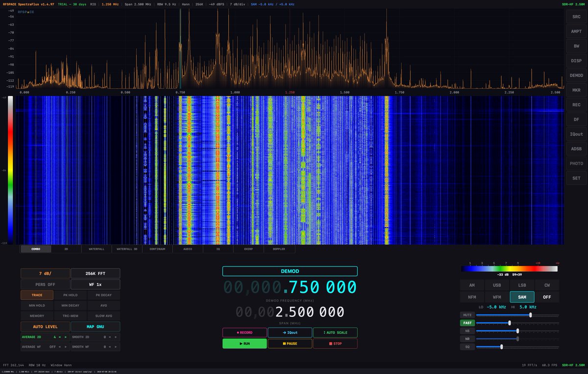
Task: Enable PK DECAY trace
Action: point(104,295)
